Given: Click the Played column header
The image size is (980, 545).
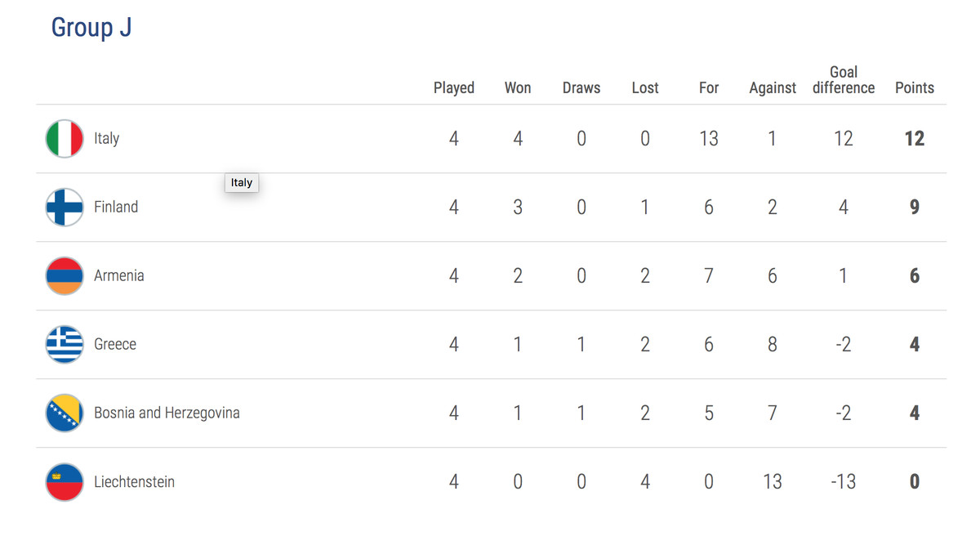Looking at the screenshot, I should click(x=454, y=88).
